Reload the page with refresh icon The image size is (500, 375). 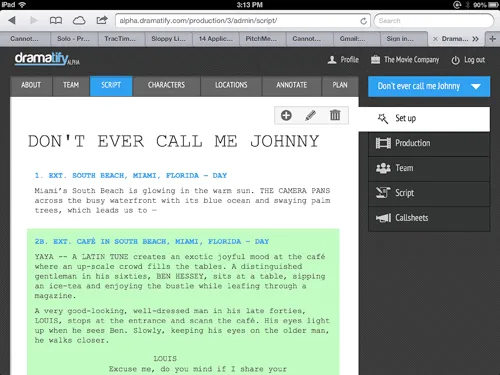point(363,21)
